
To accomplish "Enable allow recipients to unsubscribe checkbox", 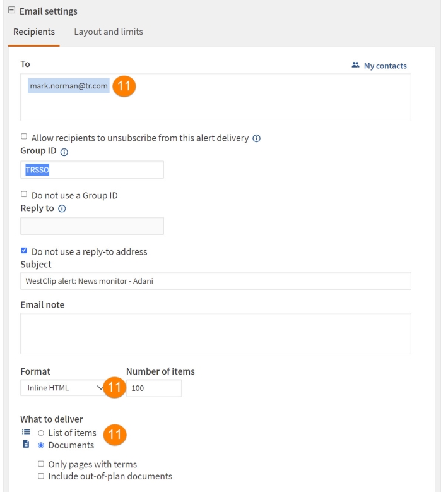I will [x=24, y=136].
